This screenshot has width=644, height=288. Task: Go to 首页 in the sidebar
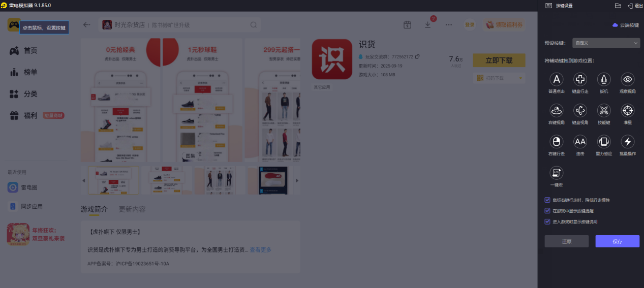(x=24, y=51)
